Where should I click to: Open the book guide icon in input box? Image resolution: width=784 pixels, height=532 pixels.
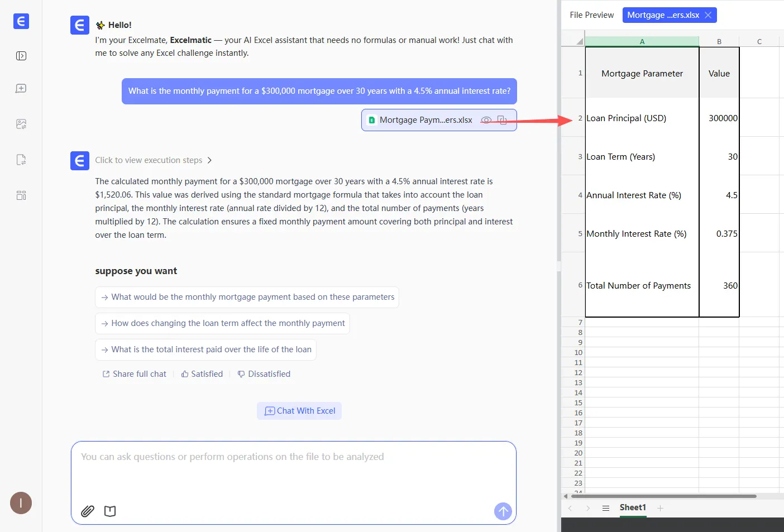click(x=110, y=511)
